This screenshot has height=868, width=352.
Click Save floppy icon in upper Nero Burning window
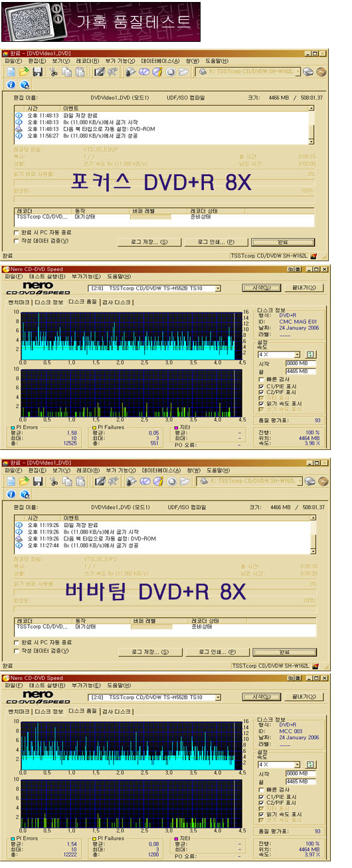pyautogui.click(x=38, y=71)
